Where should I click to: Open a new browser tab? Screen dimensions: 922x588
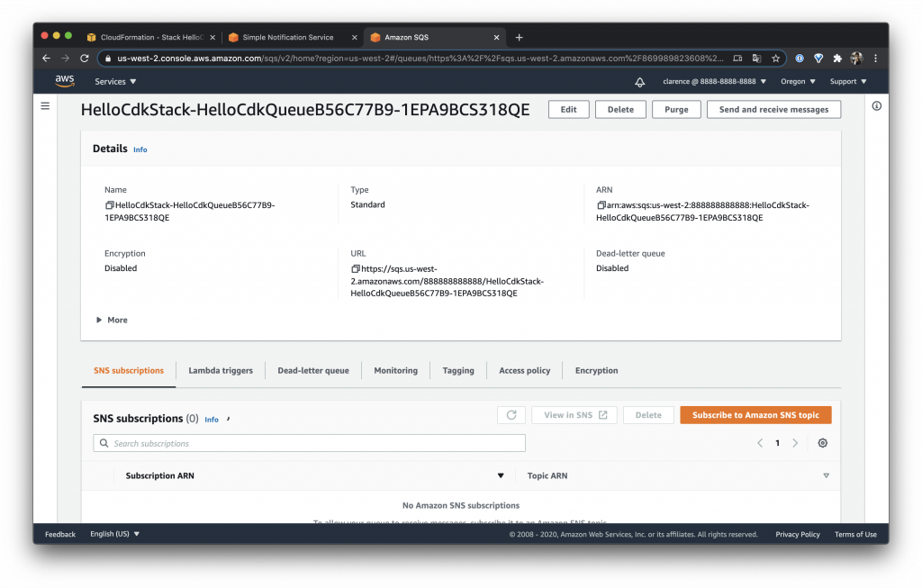tap(519, 37)
